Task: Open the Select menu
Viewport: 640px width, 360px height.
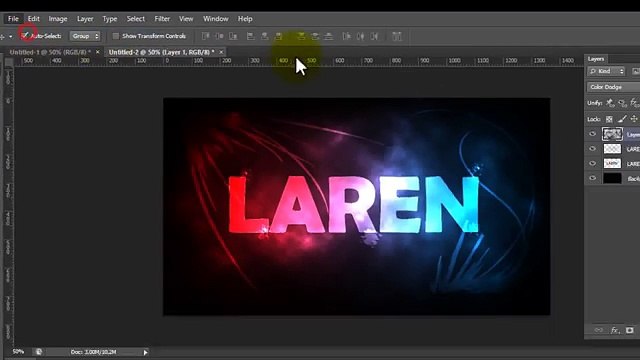Action: point(136,19)
